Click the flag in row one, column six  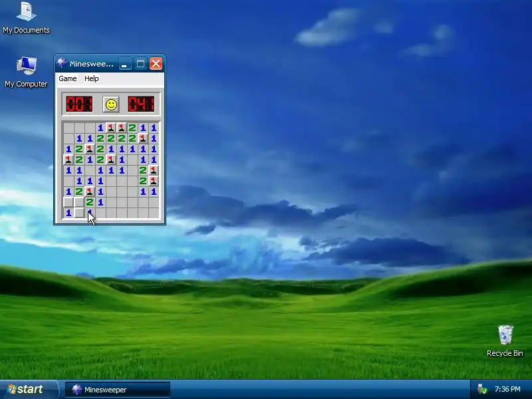(122, 128)
